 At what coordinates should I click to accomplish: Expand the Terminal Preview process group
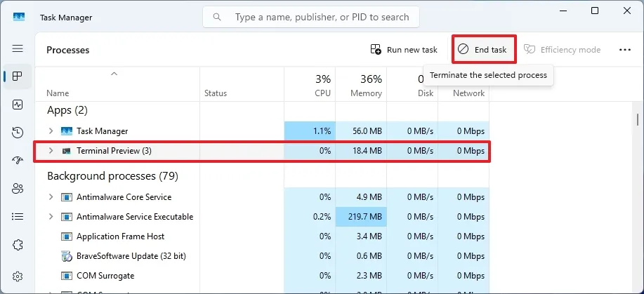point(51,151)
